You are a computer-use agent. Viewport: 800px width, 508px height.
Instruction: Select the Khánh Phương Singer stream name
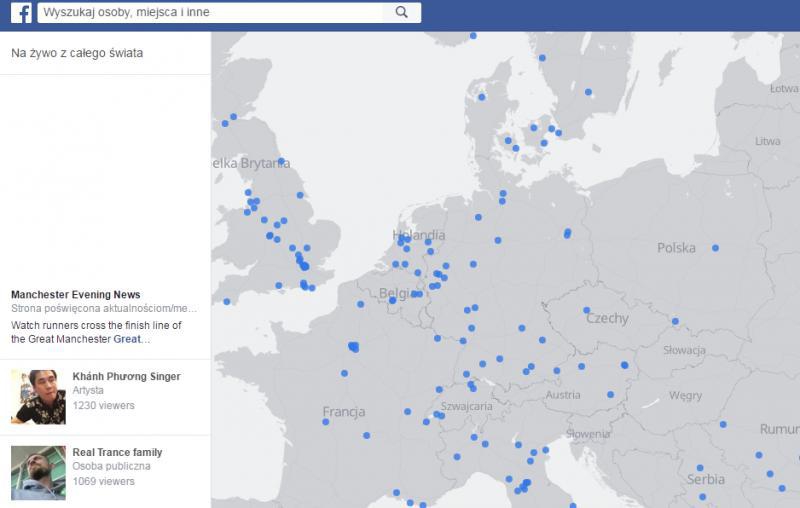click(x=126, y=376)
